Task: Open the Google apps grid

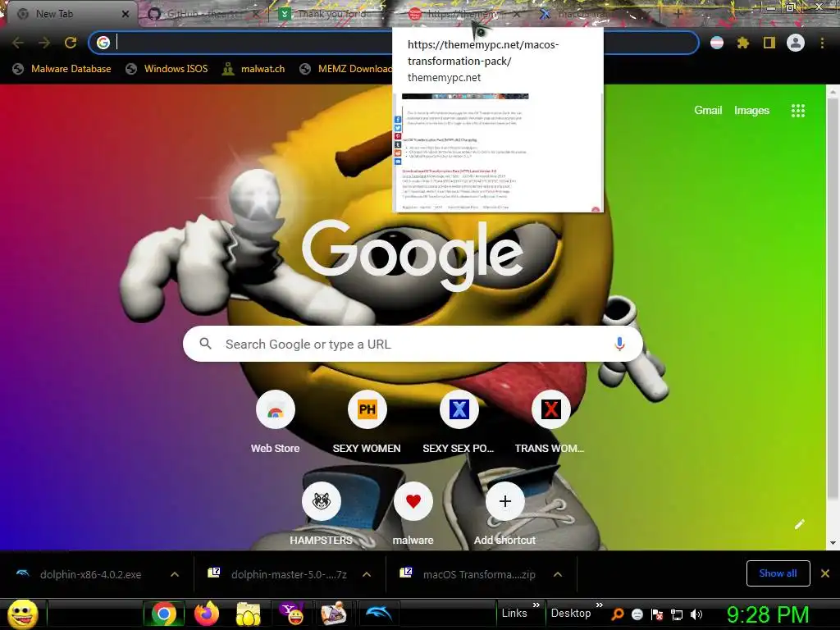Action: point(798,111)
